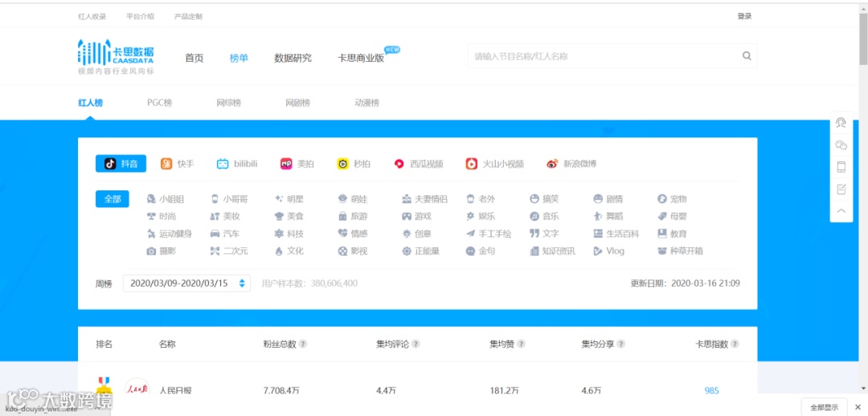868x416 pixels.
Task: Click help icon next to 粉丝总数
Action: click(x=303, y=344)
